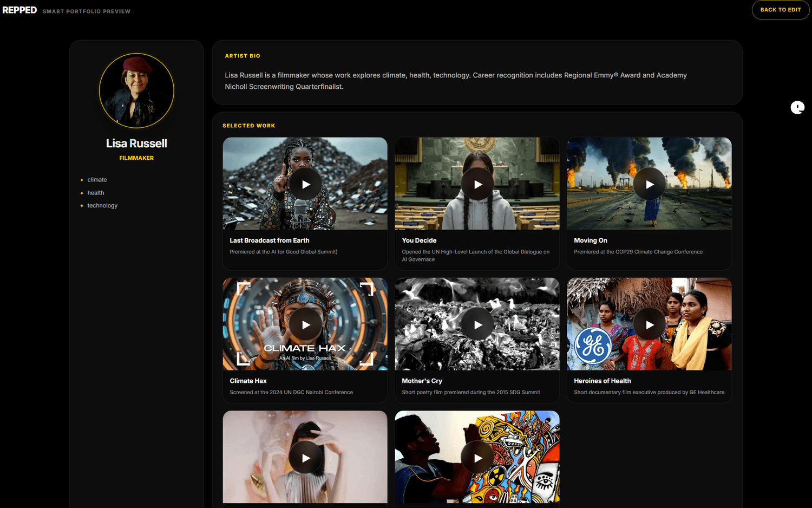Play the video with woman covering her face

click(305, 458)
